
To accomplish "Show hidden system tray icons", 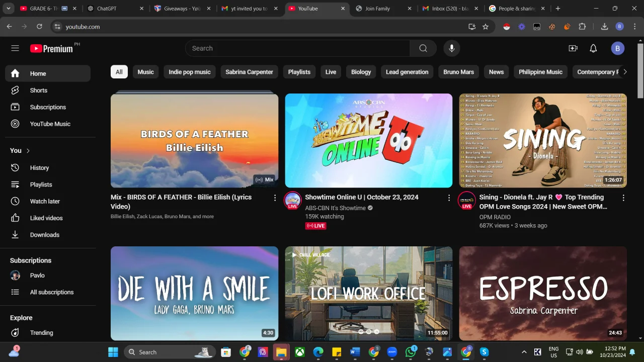I will click(524, 352).
